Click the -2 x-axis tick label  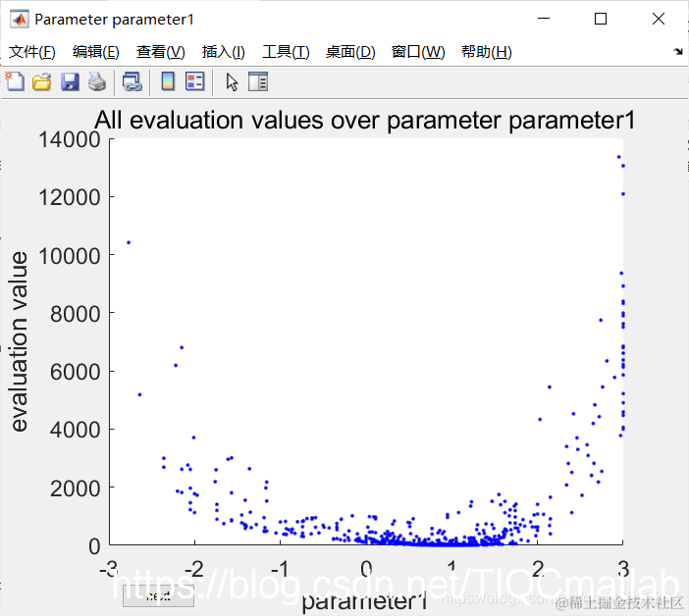click(x=194, y=570)
